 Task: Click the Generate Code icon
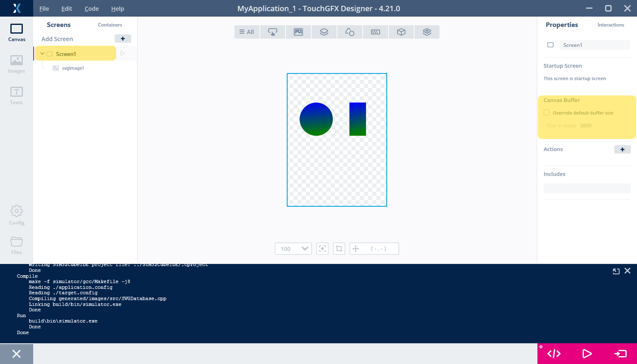554,354
